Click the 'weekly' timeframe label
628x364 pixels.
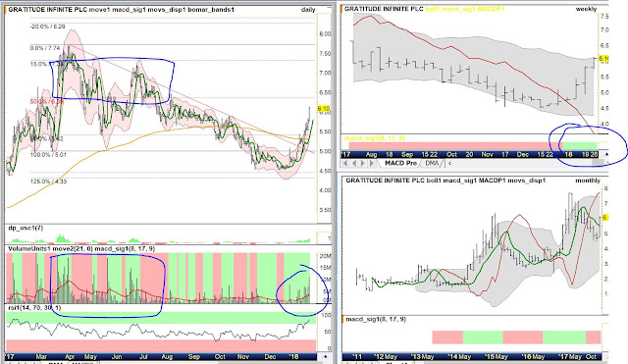tap(586, 9)
